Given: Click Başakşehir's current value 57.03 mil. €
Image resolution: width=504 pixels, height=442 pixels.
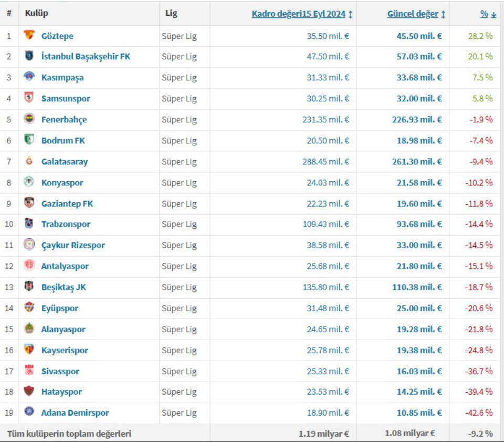Looking at the screenshot, I should [x=419, y=57].
